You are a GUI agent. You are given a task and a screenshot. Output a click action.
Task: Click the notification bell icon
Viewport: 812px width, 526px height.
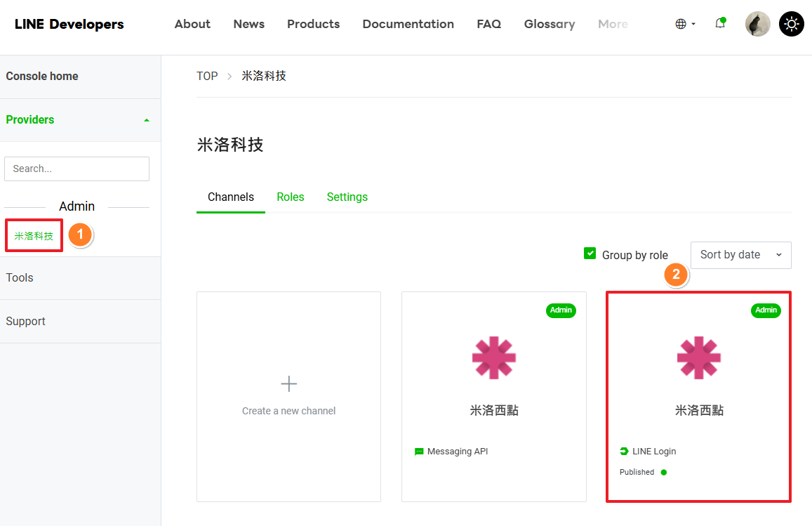719,24
